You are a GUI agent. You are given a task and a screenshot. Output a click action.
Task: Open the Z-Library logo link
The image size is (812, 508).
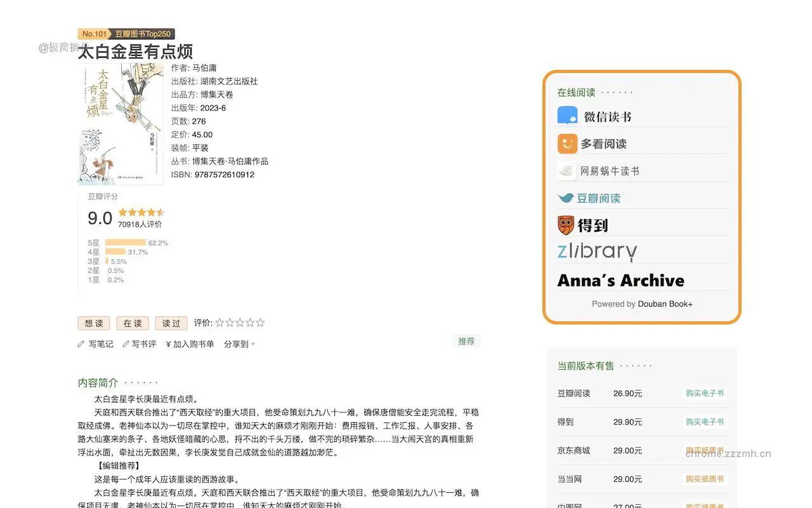(x=596, y=251)
